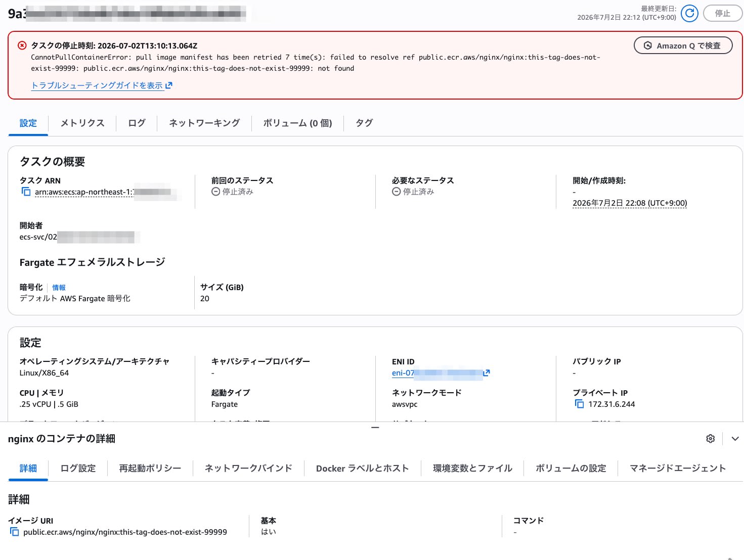The image size is (744, 560).
Task: Click the 最終更新日 timestamp text
Action: tap(627, 13)
